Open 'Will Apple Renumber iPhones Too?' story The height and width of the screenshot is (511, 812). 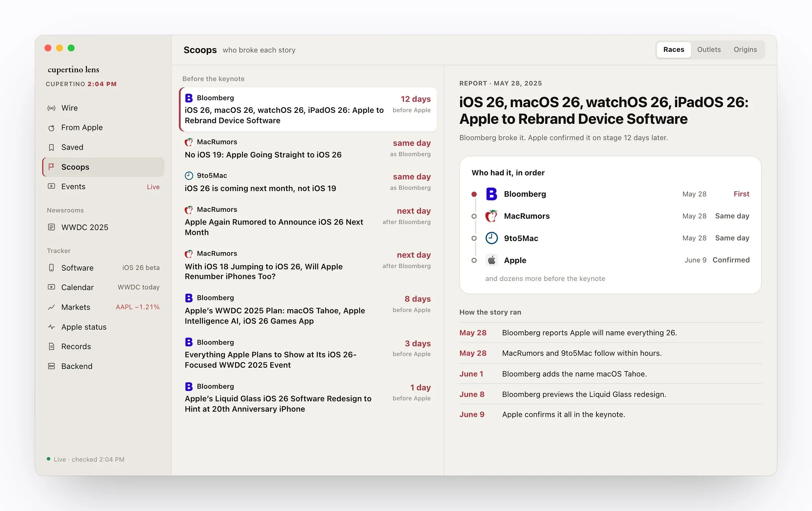[x=308, y=265]
